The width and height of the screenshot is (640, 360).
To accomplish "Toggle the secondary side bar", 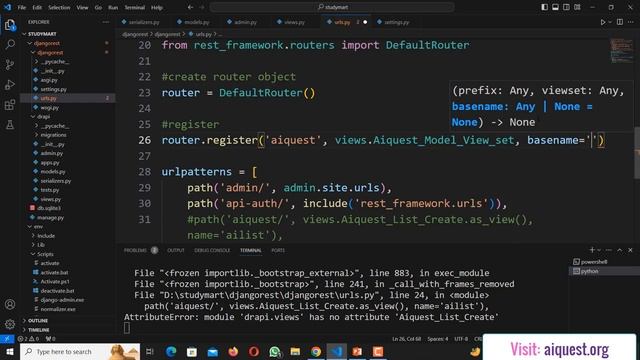I will pos(567,7).
